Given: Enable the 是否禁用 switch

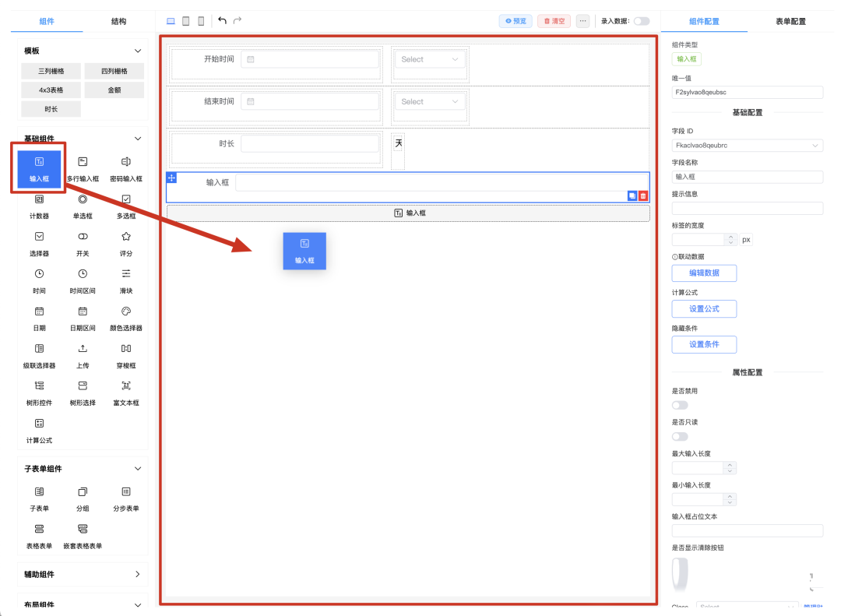Looking at the screenshot, I should 680,405.
